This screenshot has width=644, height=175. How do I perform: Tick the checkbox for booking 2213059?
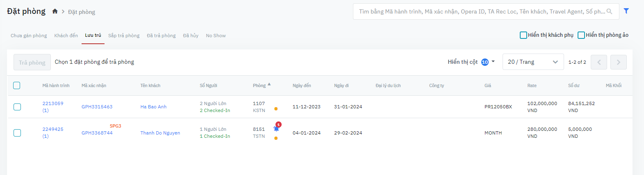[17, 107]
